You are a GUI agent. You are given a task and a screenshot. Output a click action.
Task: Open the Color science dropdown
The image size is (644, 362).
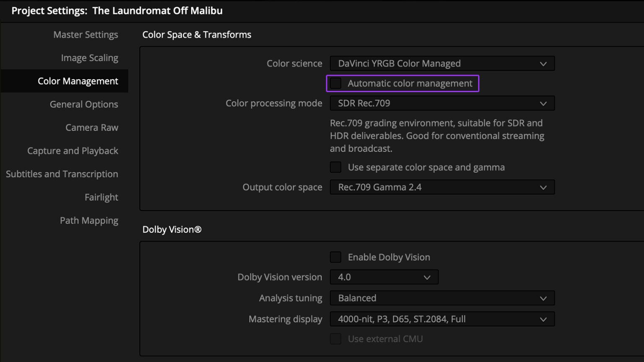click(442, 63)
